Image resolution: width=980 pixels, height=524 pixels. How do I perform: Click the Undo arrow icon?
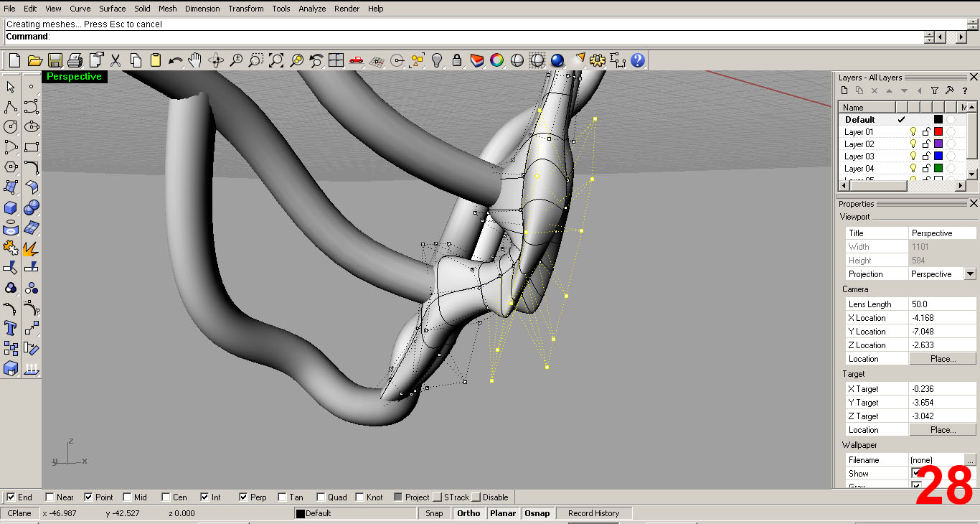click(x=175, y=60)
